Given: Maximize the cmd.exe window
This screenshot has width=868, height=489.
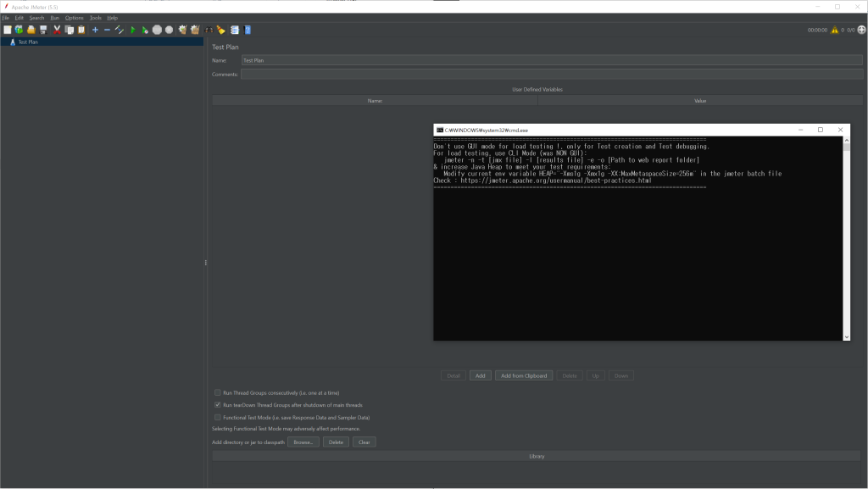Looking at the screenshot, I should point(821,130).
